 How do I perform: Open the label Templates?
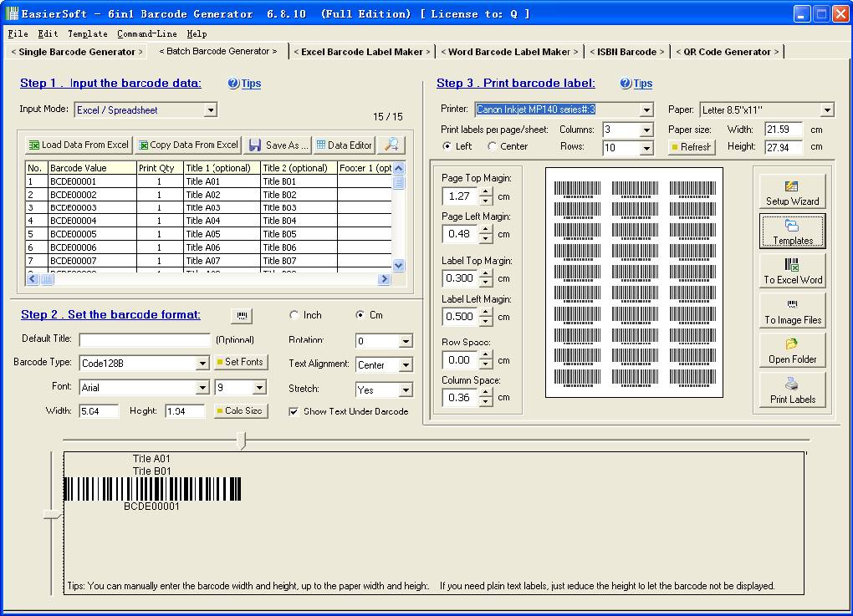click(x=792, y=232)
